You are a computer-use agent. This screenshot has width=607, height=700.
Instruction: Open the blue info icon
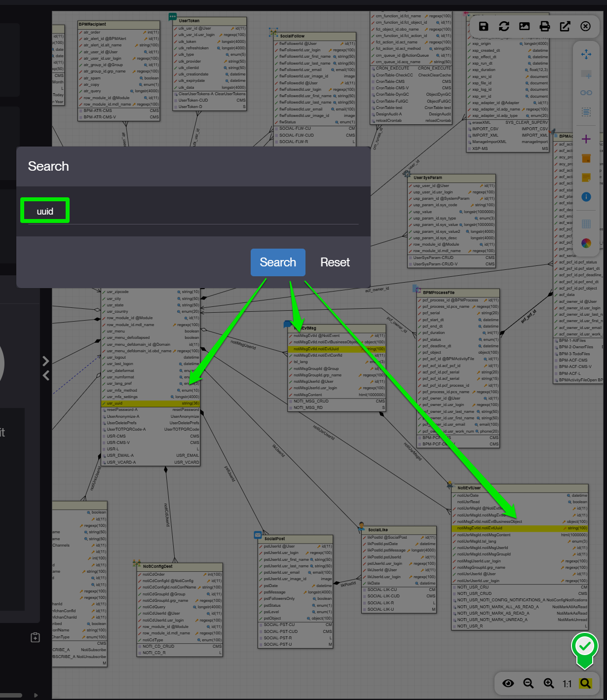(586, 197)
